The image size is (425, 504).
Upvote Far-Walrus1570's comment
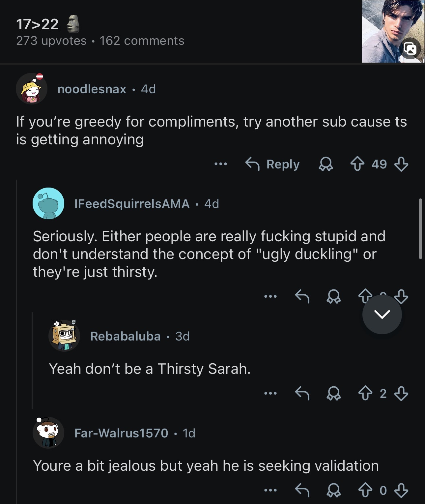365,490
